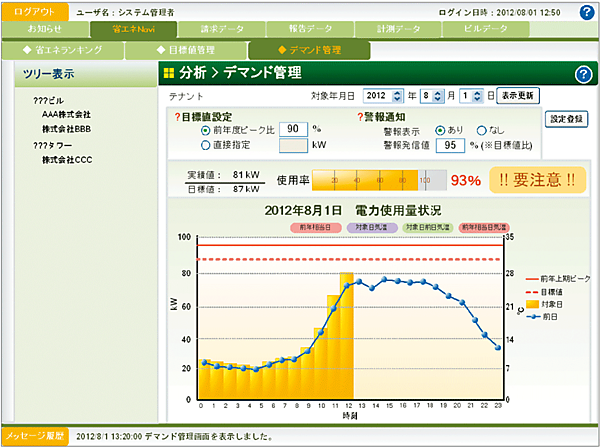Click the ユーザ名:システム管理者 text
This screenshot has width=600, height=448.
(125, 12)
